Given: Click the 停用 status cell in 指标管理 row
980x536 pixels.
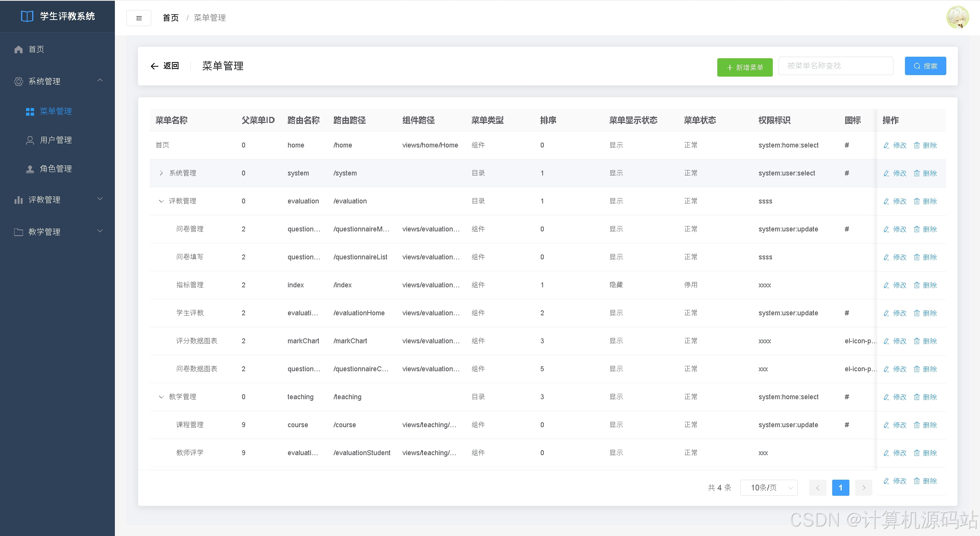Looking at the screenshot, I should (691, 285).
